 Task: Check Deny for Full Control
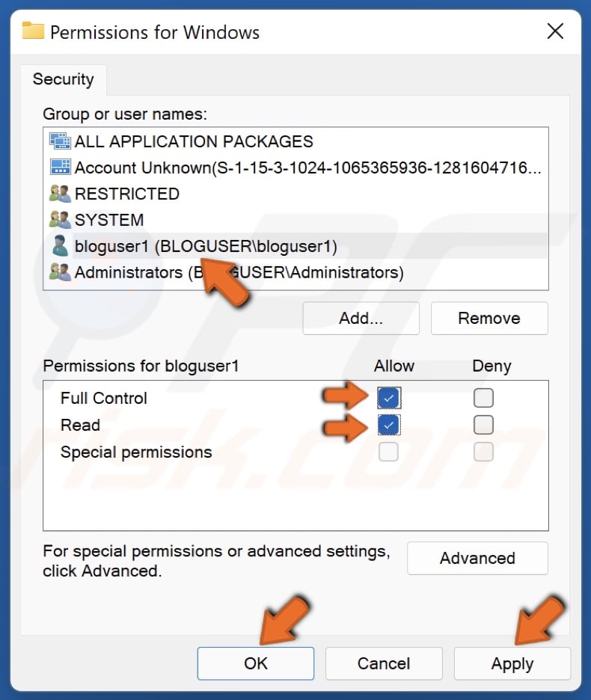483,398
